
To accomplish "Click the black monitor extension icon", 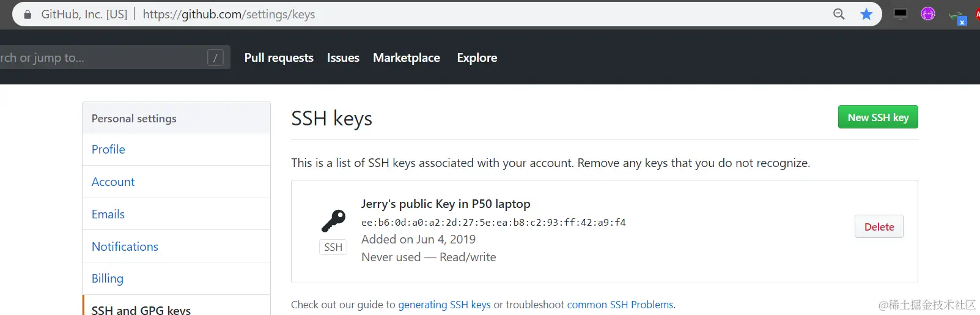I will point(901,14).
